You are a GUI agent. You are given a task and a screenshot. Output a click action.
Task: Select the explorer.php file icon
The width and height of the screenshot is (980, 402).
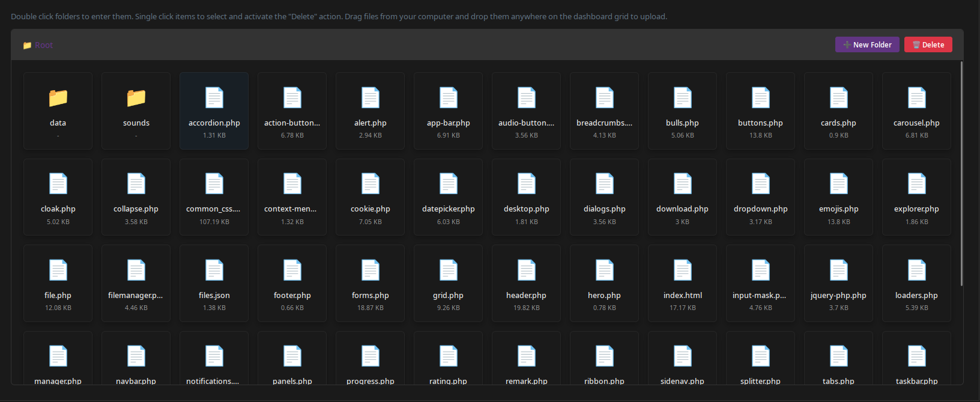tap(917, 184)
